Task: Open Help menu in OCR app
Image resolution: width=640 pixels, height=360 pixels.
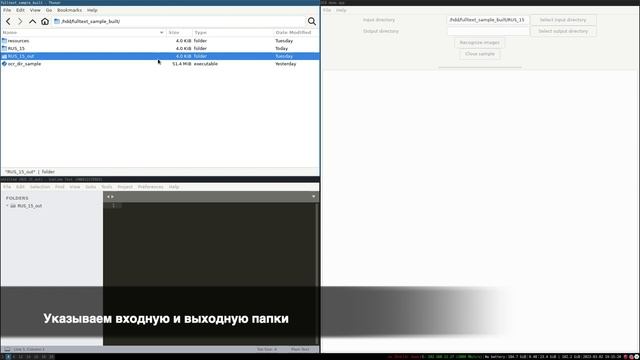Action: pyautogui.click(x=341, y=10)
